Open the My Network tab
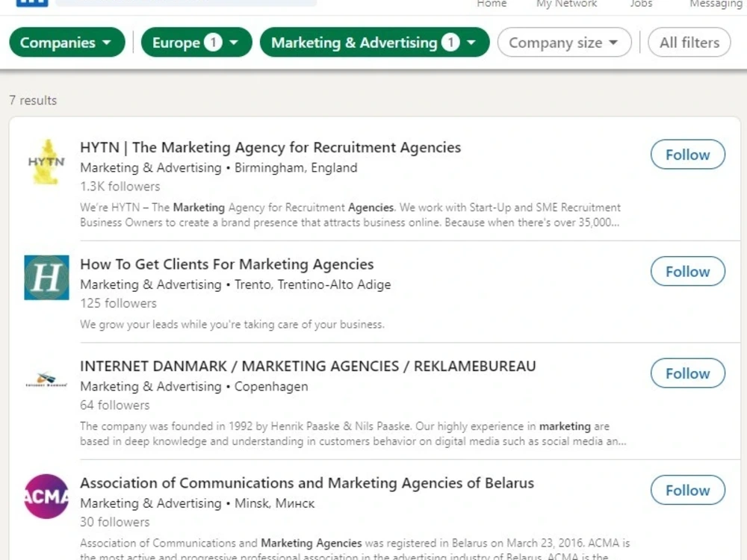747x560 pixels. pos(566,3)
